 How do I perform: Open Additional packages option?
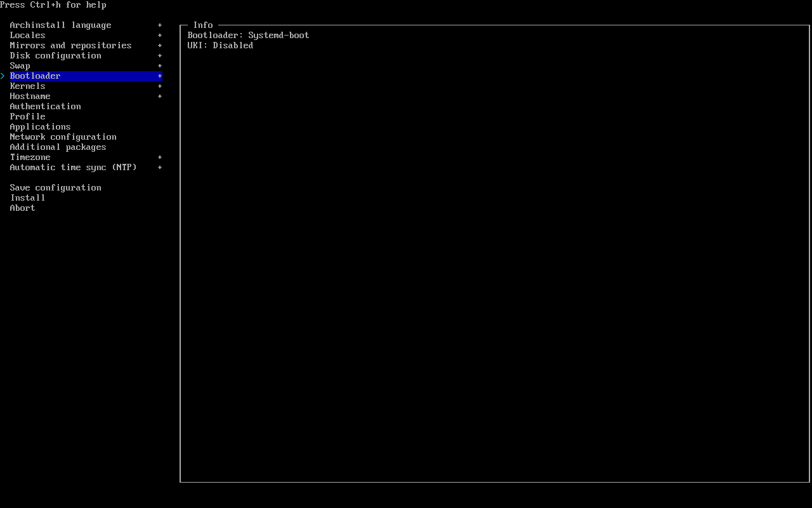[58, 147]
